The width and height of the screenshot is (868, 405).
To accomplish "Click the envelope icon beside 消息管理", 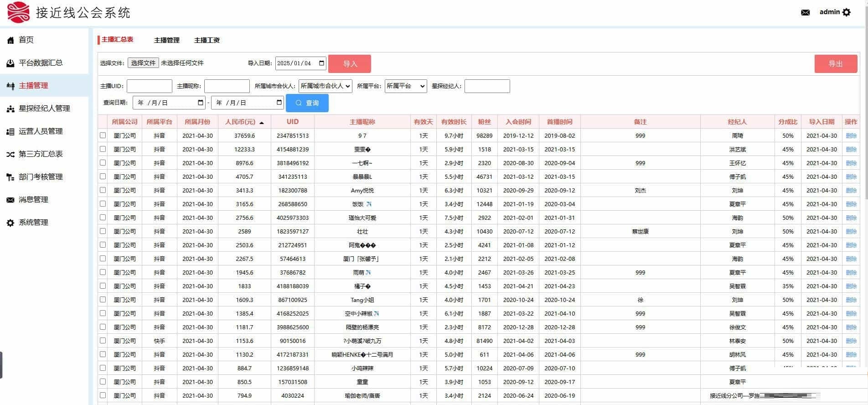I will pyautogui.click(x=10, y=200).
